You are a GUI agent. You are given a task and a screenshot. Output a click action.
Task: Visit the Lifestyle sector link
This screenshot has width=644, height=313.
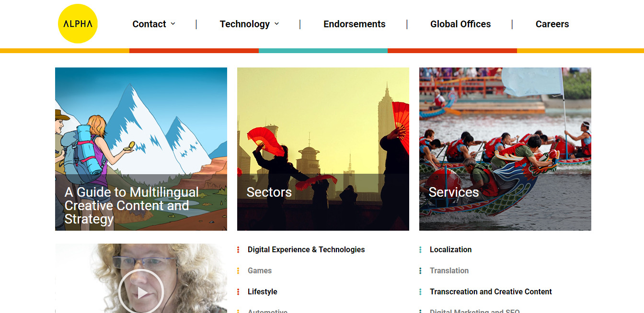click(263, 291)
